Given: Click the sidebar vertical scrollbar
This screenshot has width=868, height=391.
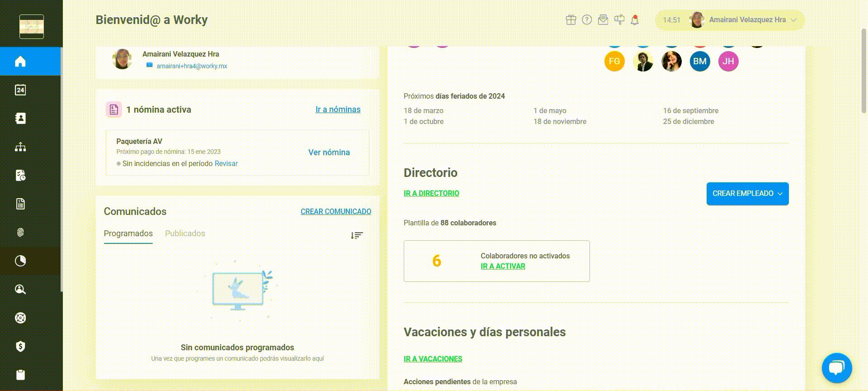Looking at the screenshot, I should (61, 170).
